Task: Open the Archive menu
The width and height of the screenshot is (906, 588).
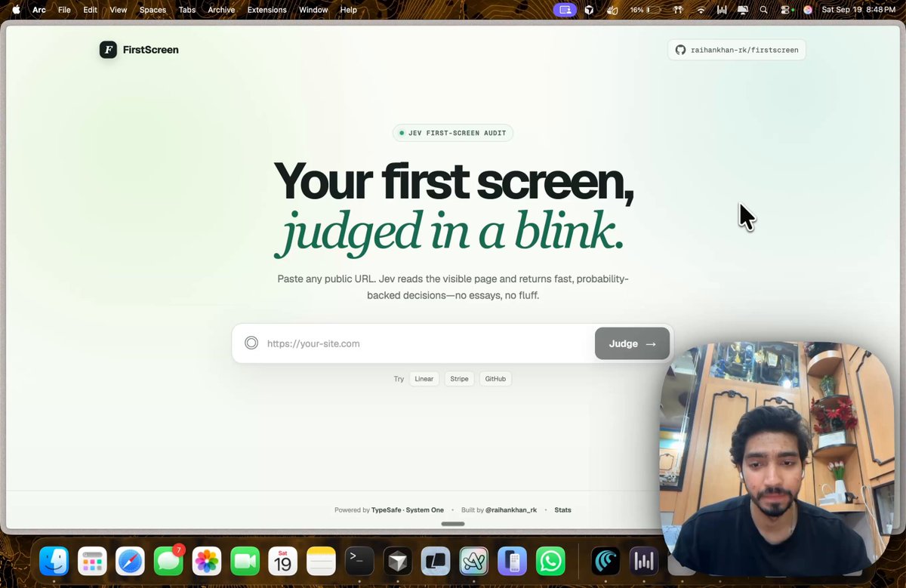Action: tap(221, 10)
